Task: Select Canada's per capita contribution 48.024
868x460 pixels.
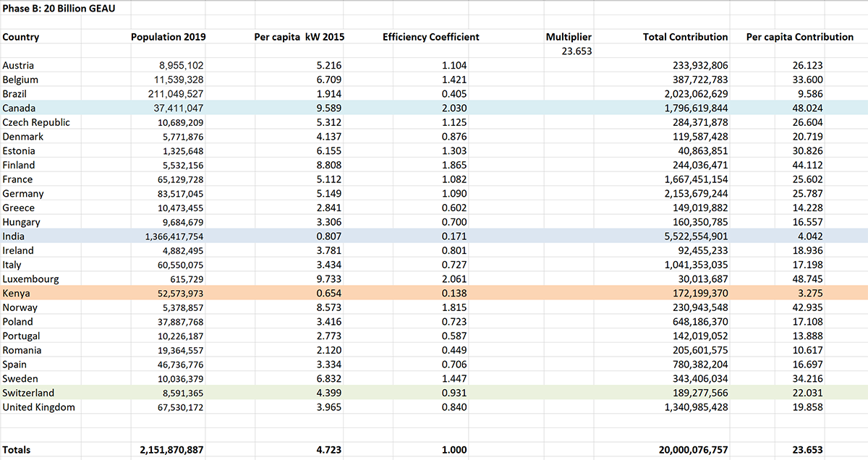Action: (807, 108)
